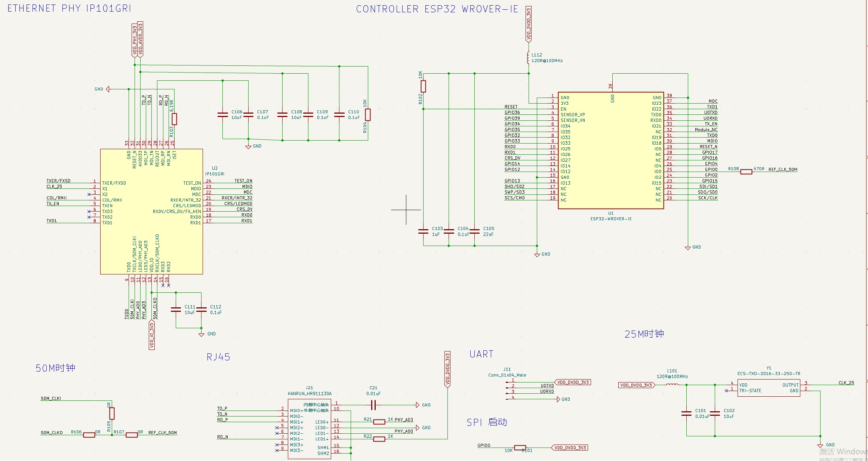Select resistor R21 1K symbol
This screenshot has height=461, width=868.
[x=379, y=422]
